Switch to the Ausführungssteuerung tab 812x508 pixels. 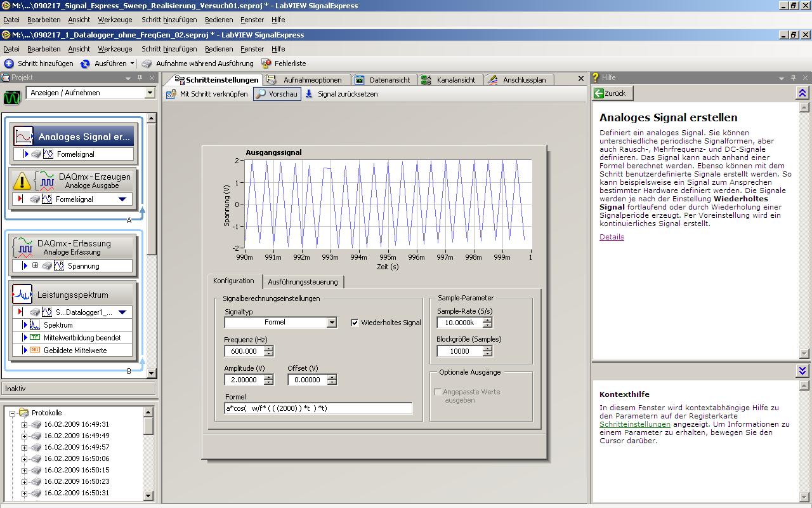(x=303, y=282)
